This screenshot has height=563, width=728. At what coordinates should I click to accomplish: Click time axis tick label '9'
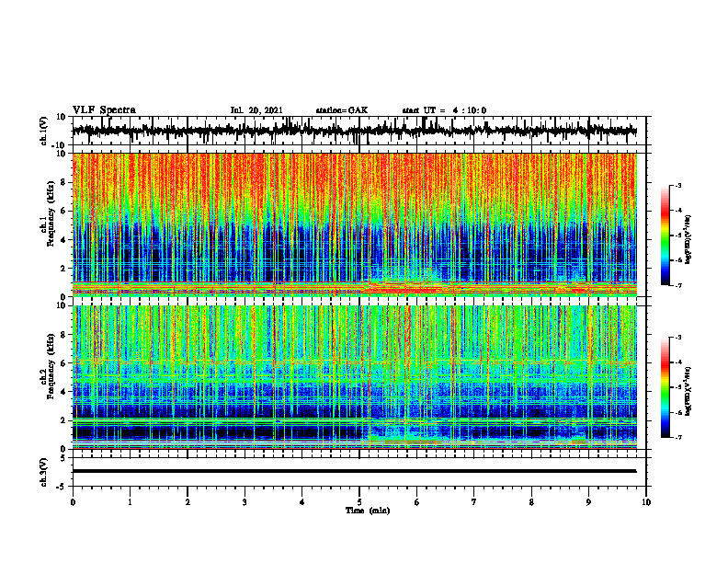point(588,502)
